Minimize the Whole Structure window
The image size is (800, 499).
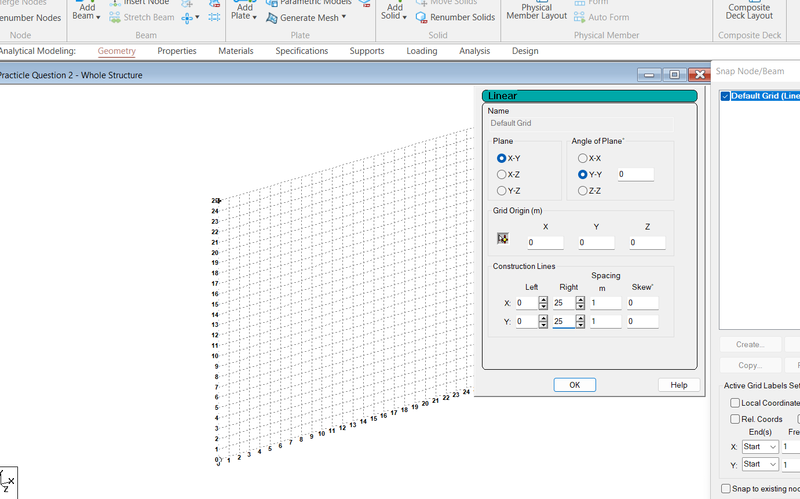(x=649, y=75)
